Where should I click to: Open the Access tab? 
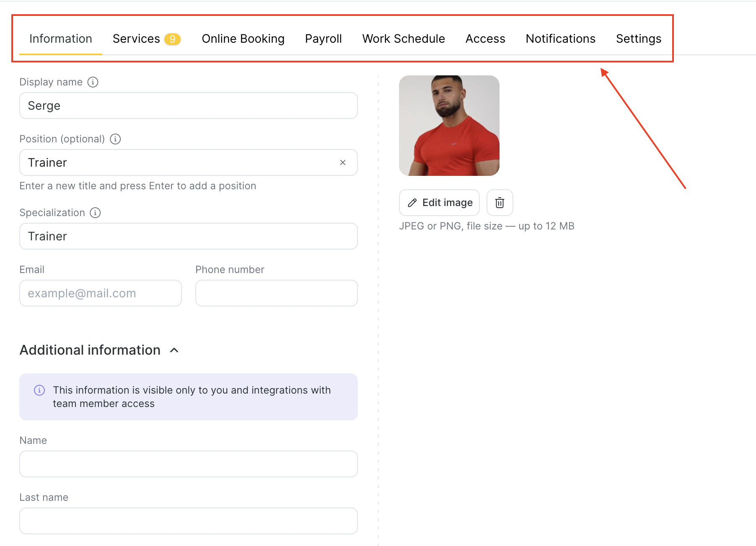(485, 39)
